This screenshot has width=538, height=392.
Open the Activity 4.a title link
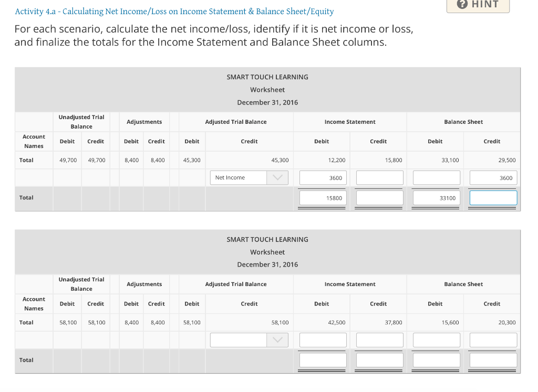pos(173,12)
